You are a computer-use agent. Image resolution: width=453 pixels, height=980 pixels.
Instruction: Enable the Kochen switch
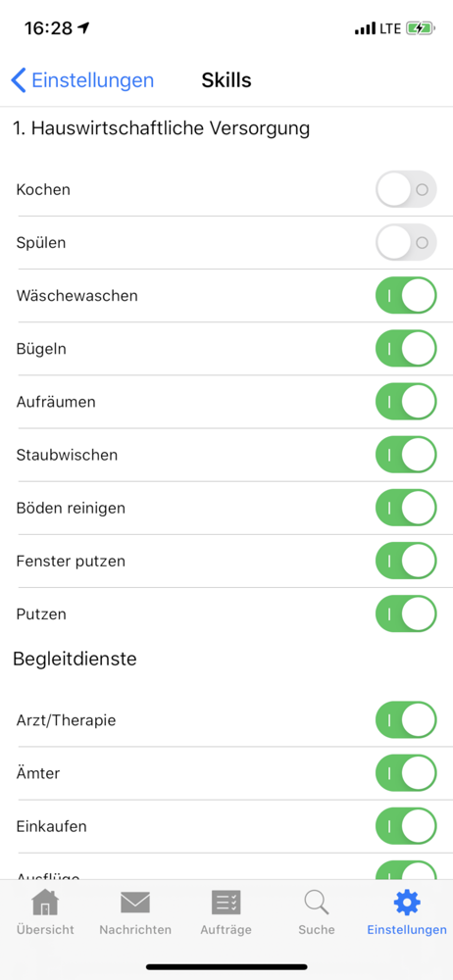coord(406,189)
